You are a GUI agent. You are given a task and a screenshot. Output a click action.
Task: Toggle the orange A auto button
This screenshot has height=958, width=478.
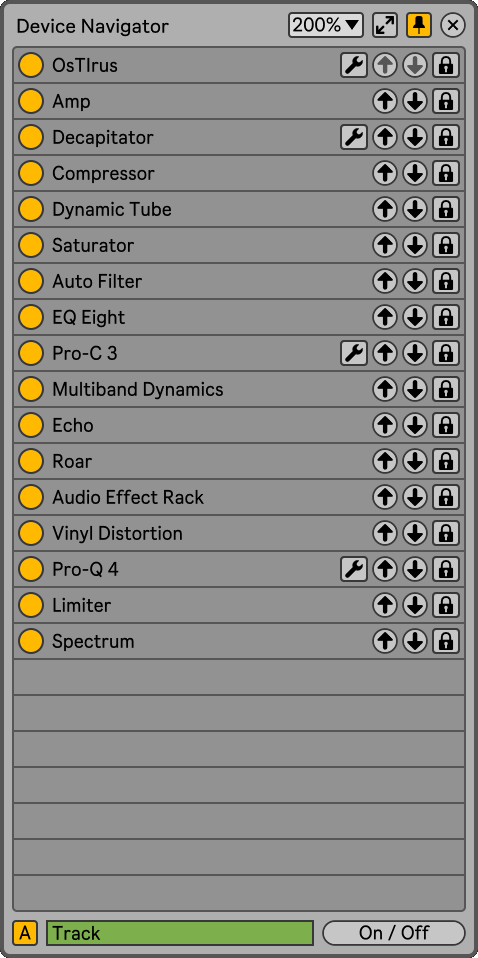tap(25, 933)
